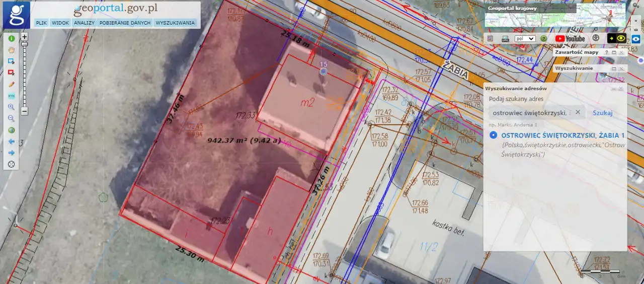Click the zoom slider plus button
This screenshot has height=284, width=644.
click(24, 37)
